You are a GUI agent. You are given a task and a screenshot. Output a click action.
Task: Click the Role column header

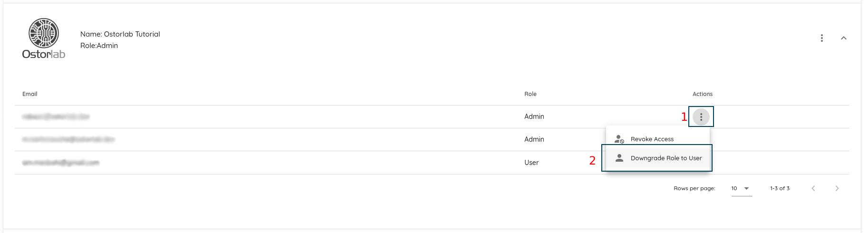tap(530, 94)
